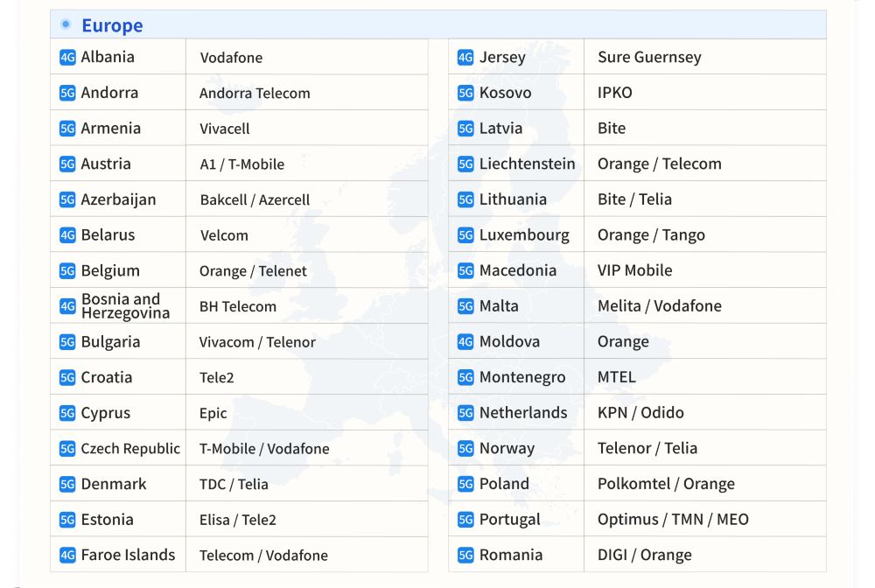Click the 4G icon beside Jersey

[x=465, y=58]
